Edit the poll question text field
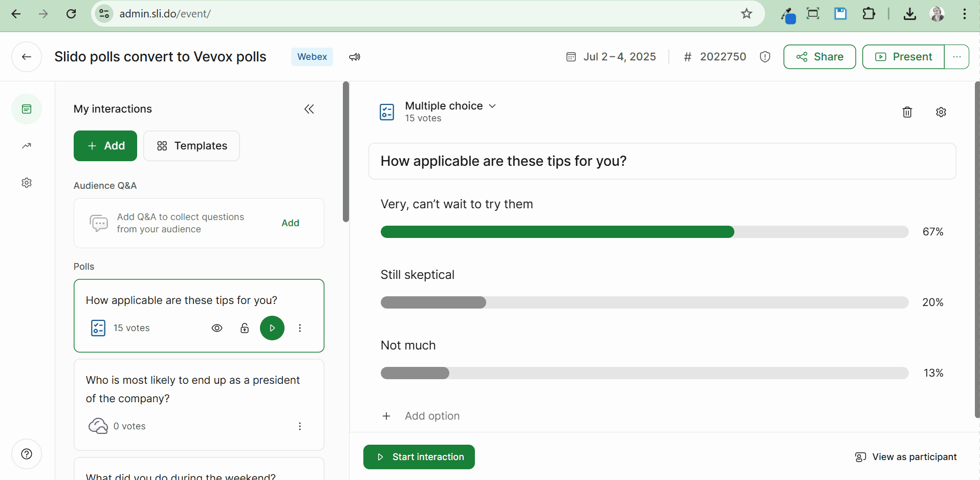The height and width of the screenshot is (480, 980). pyautogui.click(x=662, y=161)
